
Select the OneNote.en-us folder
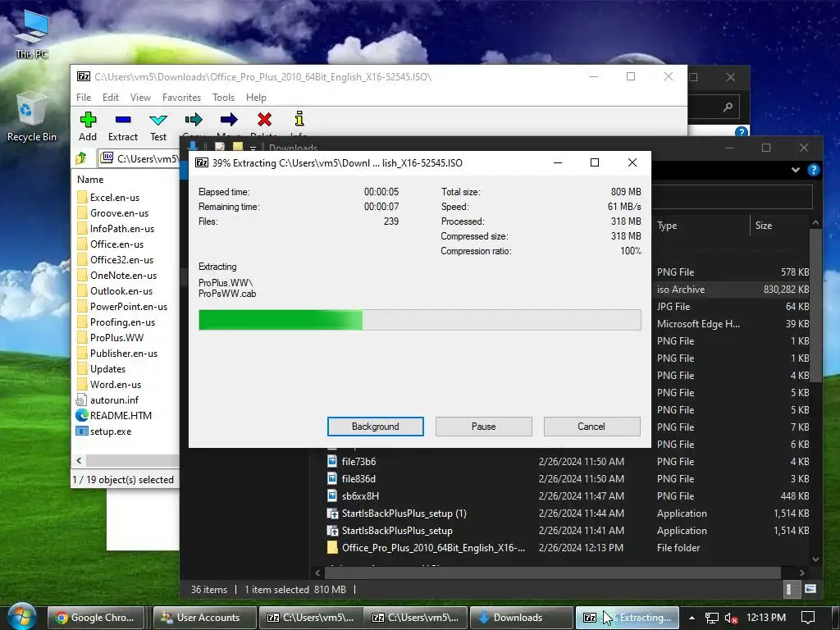[116, 276]
